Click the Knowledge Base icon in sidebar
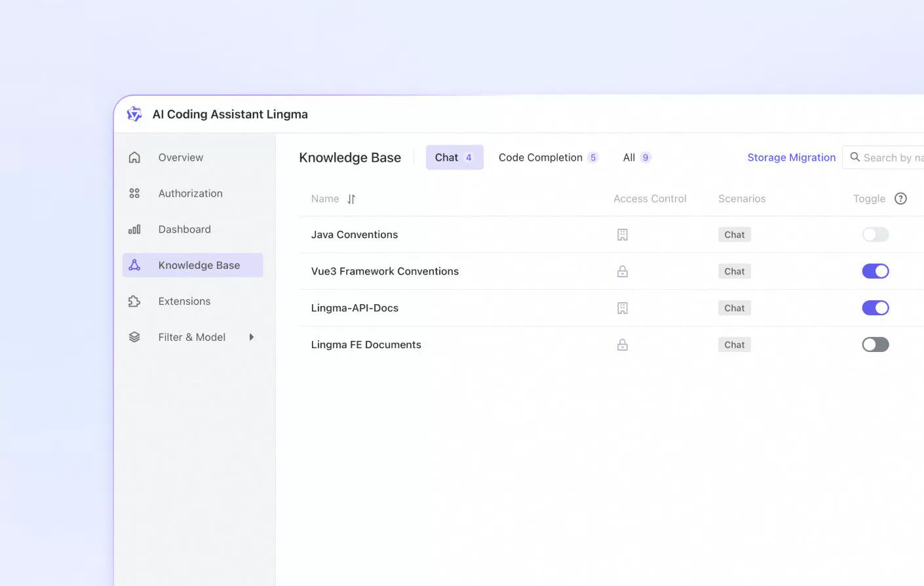 (x=134, y=265)
